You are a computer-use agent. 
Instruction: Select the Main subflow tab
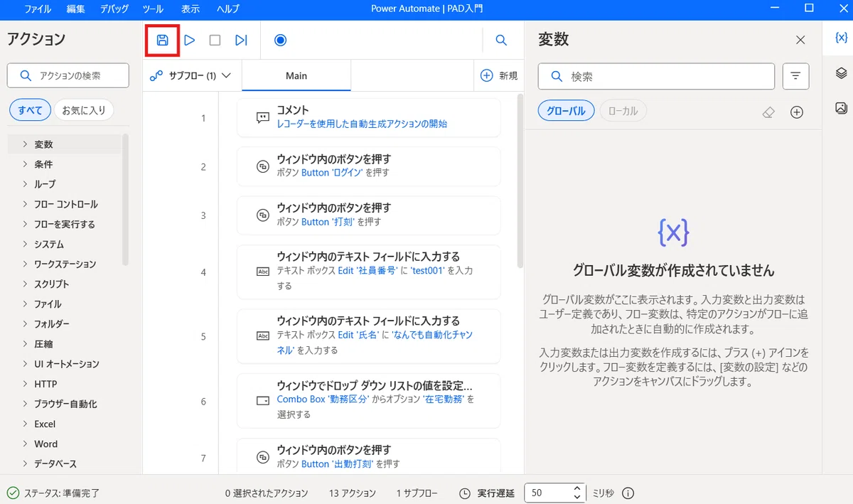tap(296, 75)
